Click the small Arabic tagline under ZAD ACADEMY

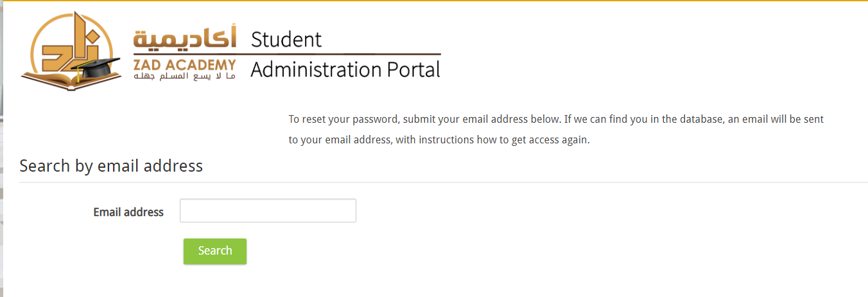185,77
